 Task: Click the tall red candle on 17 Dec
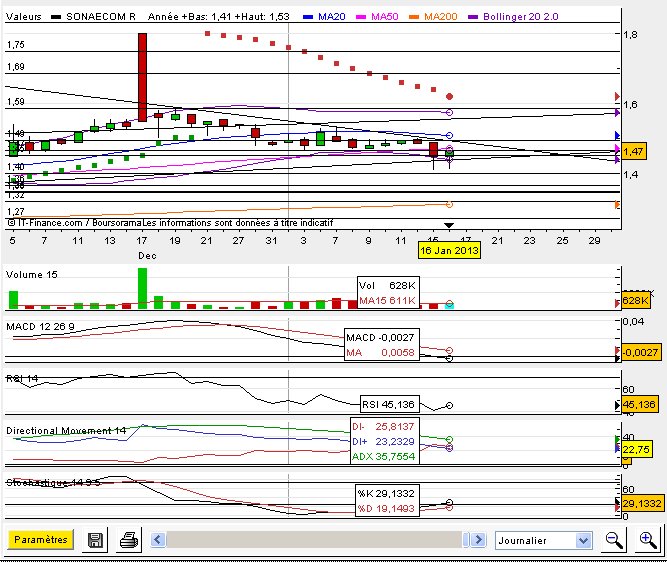tap(143, 77)
